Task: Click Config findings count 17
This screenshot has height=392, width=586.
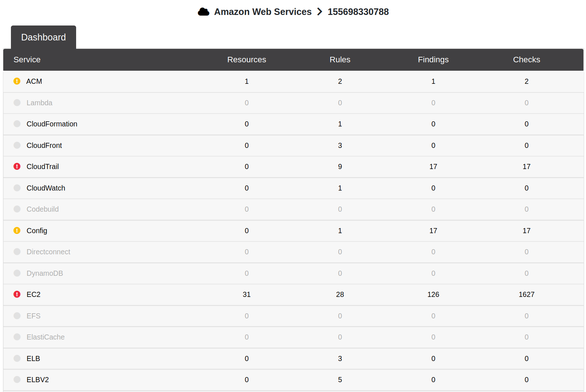Action: [x=433, y=231]
